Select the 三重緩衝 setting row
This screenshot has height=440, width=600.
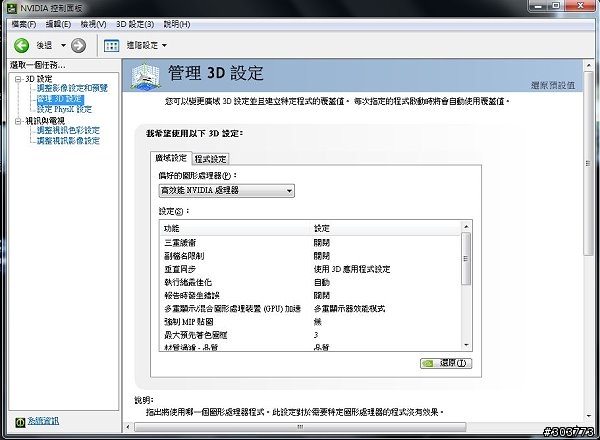coord(311,243)
